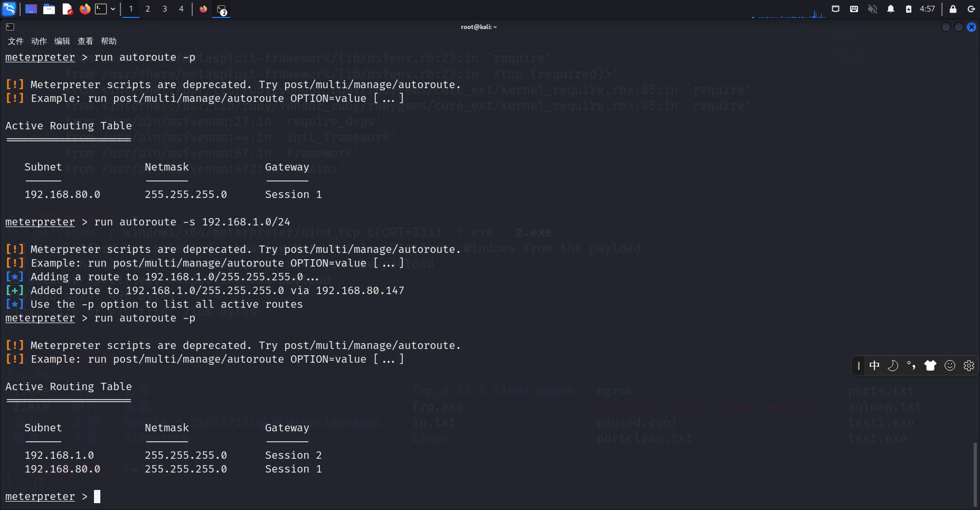Open the emoji picker in the fcitx panel
Screen dimensions: 980x510
950,365
